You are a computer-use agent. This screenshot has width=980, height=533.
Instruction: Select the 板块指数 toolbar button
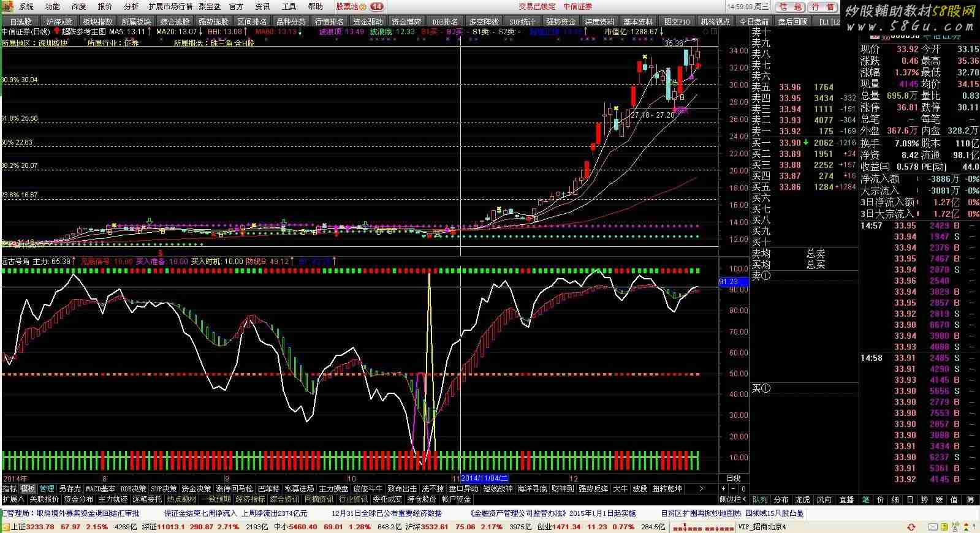pyautogui.click(x=97, y=21)
